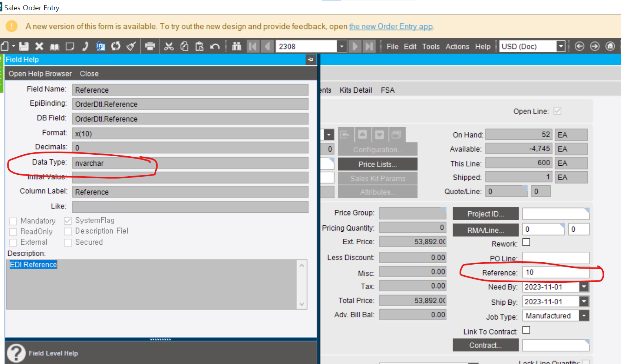Image resolution: width=621 pixels, height=364 pixels.
Task: Click the Cut scissors icon
Action: click(169, 46)
